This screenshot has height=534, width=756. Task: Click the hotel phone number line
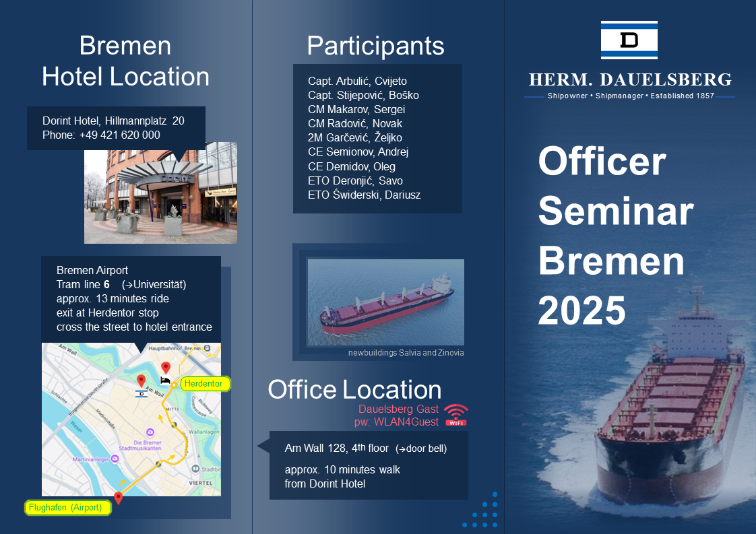point(101,135)
